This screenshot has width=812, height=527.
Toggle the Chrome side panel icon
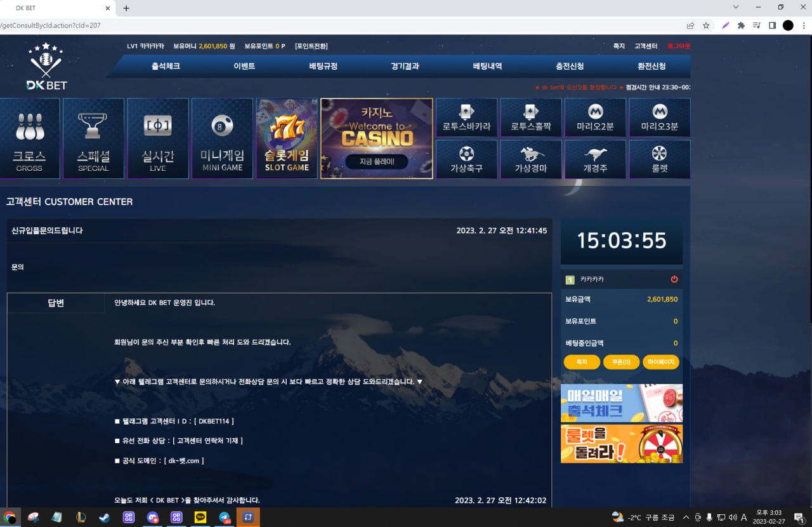point(772,25)
